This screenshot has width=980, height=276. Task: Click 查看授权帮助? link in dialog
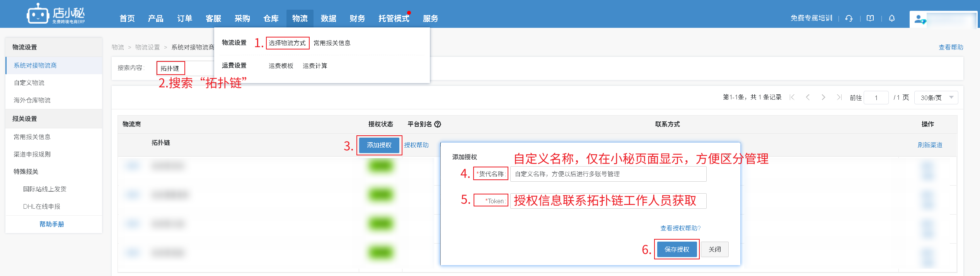(680, 228)
